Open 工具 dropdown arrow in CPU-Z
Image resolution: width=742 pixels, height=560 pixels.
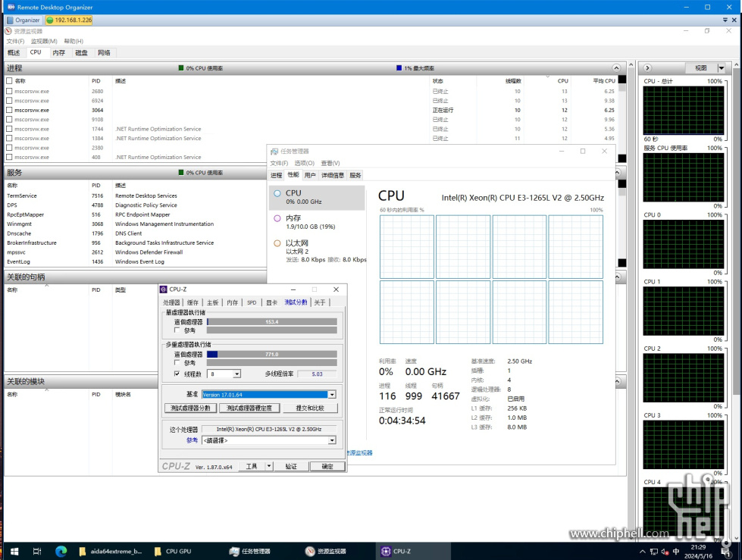point(269,466)
